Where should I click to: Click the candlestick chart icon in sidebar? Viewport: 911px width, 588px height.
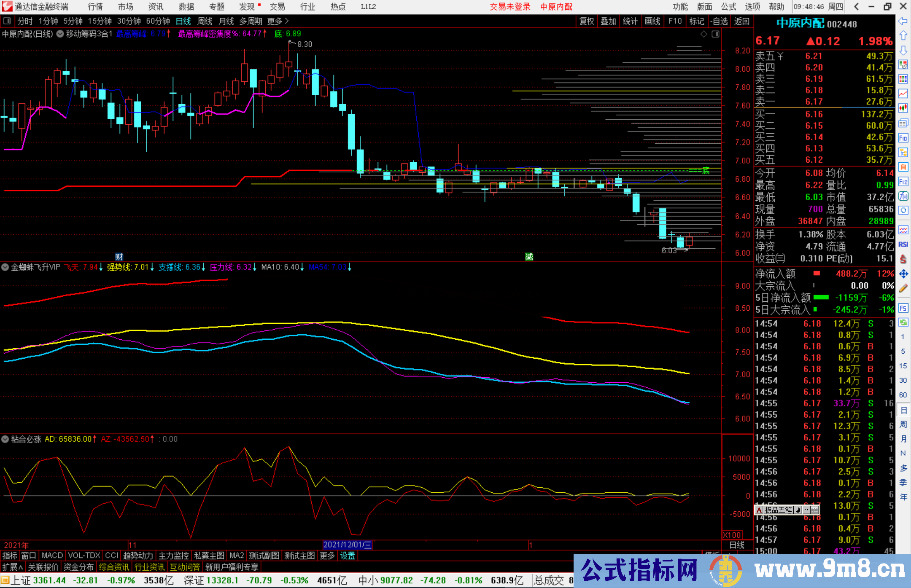[903, 108]
